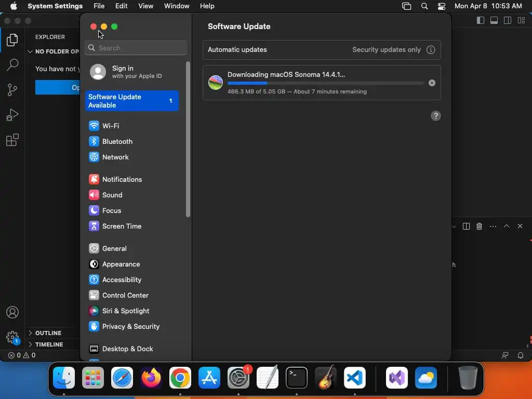The image size is (532, 399).
Task: Open Software Update help question mark
Action: tap(436, 116)
